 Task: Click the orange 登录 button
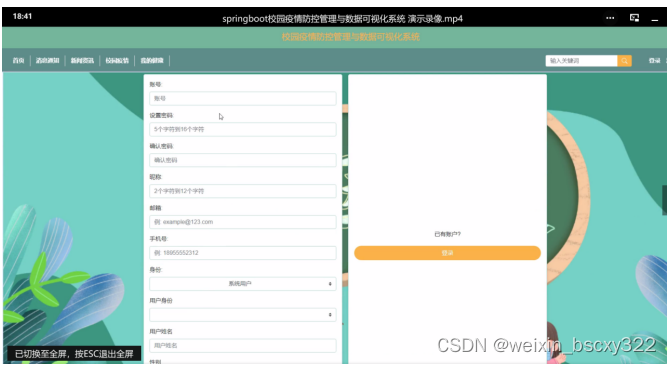[x=447, y=253]
